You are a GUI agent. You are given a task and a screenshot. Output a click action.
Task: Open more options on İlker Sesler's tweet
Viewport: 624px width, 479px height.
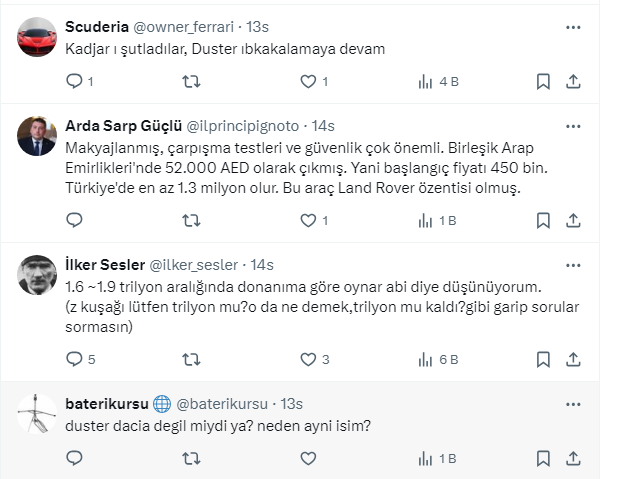pyautogui.click(x=573, y=265)
